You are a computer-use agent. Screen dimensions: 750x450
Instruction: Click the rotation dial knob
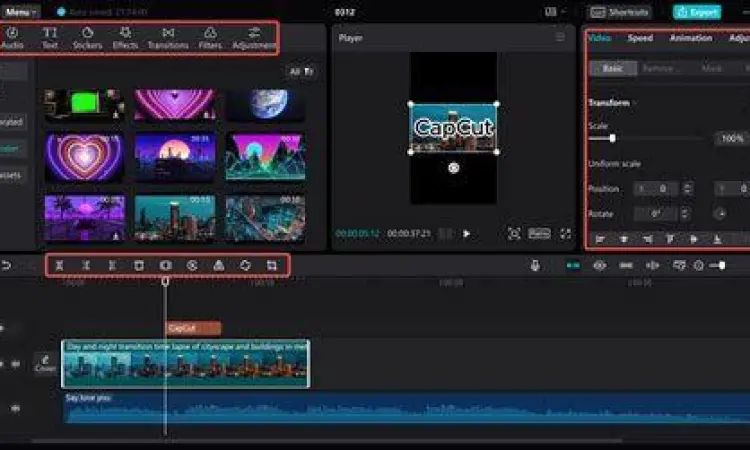(720, 213)
